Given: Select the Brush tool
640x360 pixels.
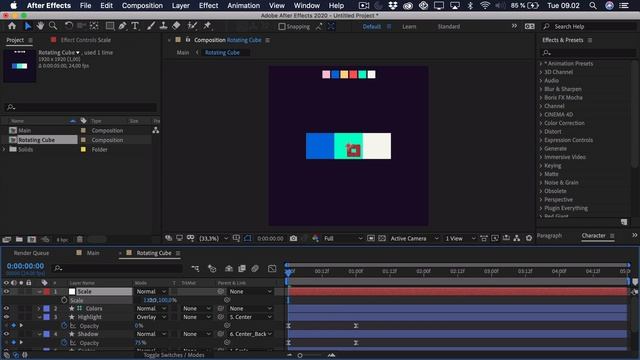Looking at the screenshot, I should (x=151, y=26).
